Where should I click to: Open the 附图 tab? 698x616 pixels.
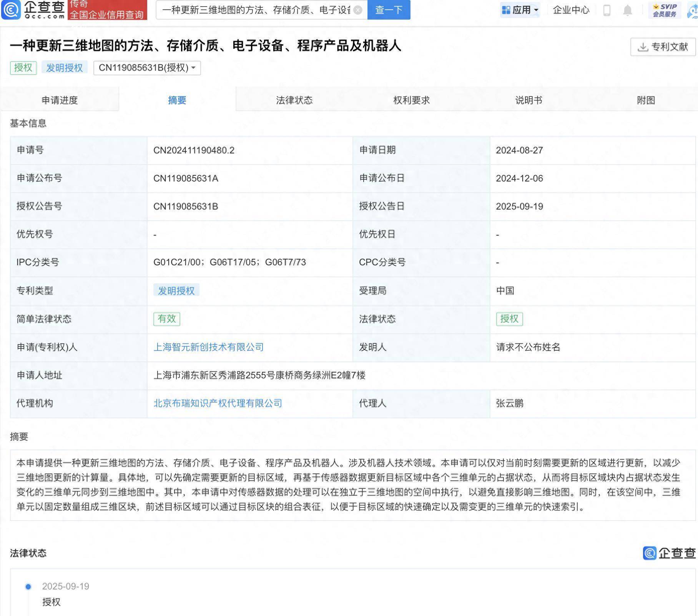coord(645,100)
